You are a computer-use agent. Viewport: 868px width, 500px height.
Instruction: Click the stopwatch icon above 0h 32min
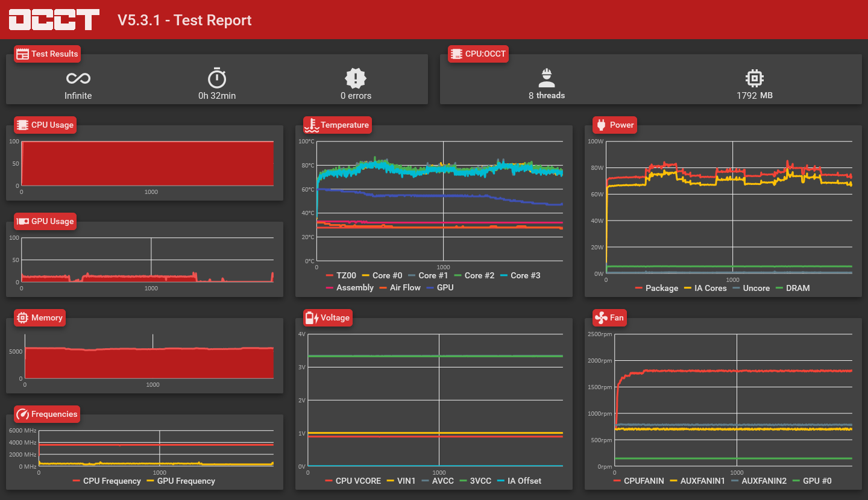[x=217, y=78]
